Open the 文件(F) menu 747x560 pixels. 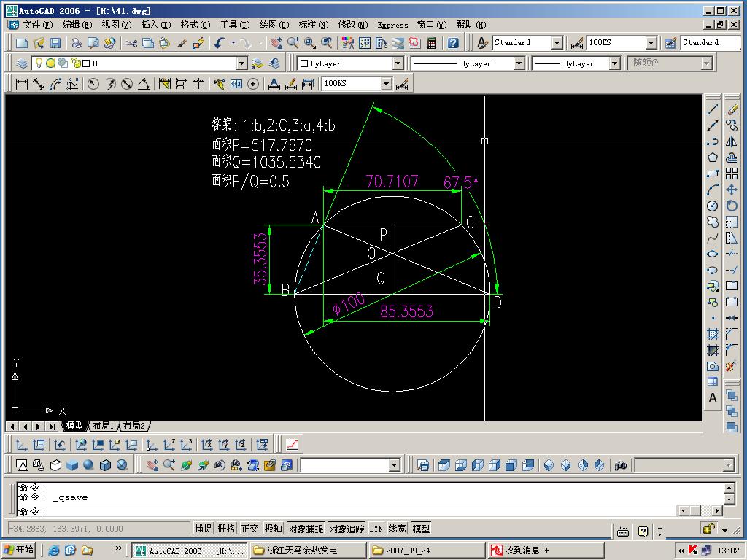pyautogui.click(x=38, y=25)
